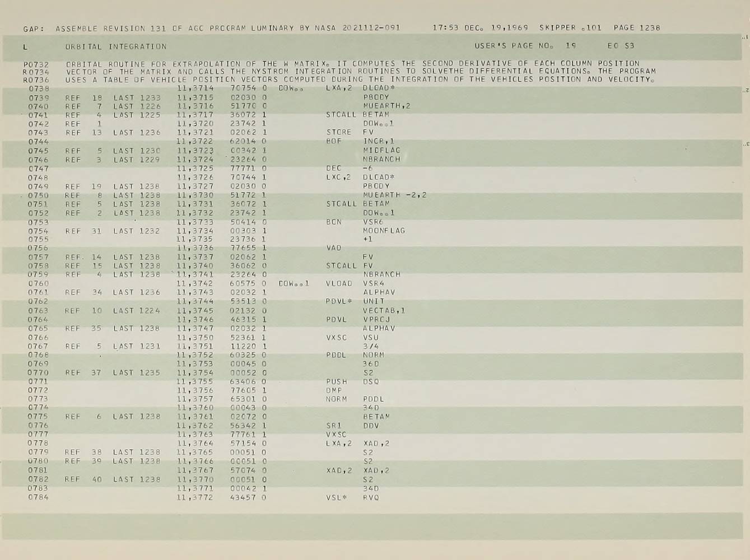Select the 'DMP' opcode on line 0772
Screen dimensions: 750x560
(x=334, y=390)
